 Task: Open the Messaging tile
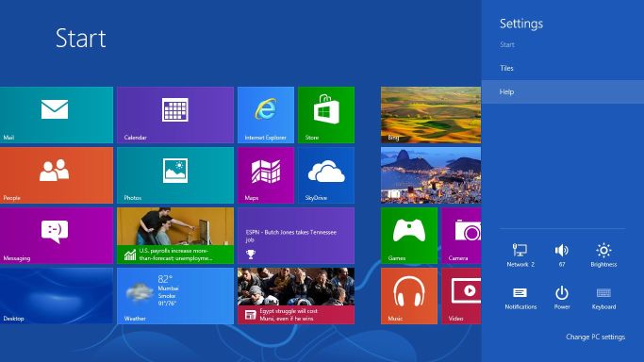(57, 236)
